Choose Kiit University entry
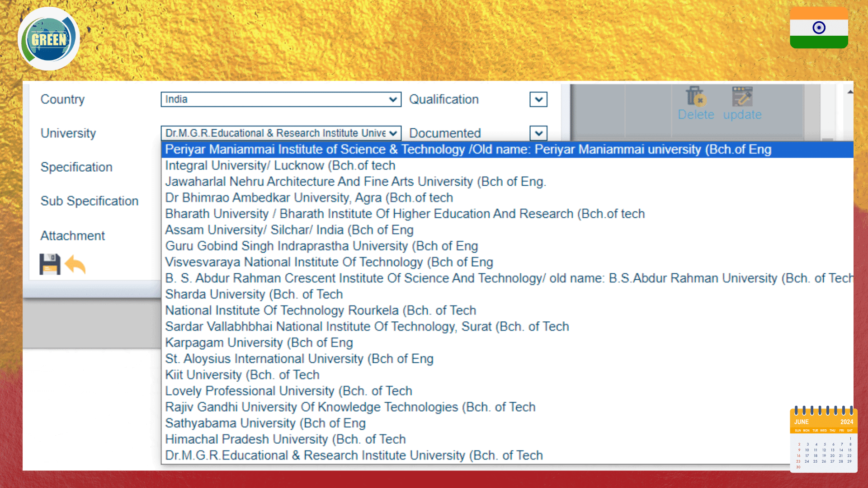 242,375
